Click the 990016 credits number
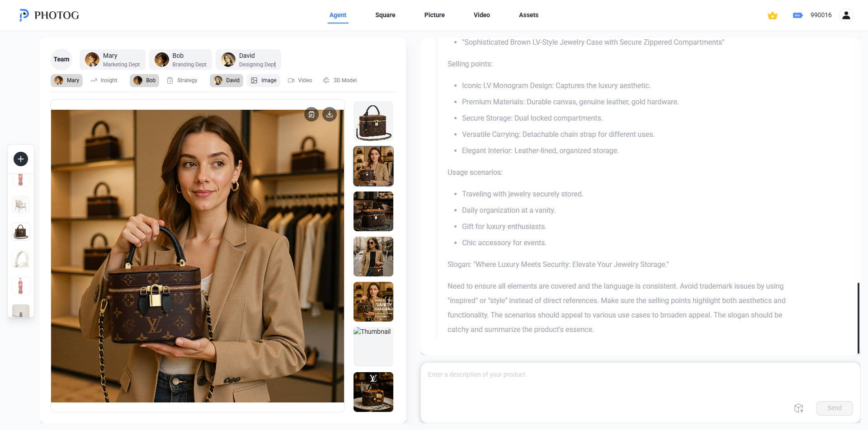The image size is (868, 430). click(821, 15)
